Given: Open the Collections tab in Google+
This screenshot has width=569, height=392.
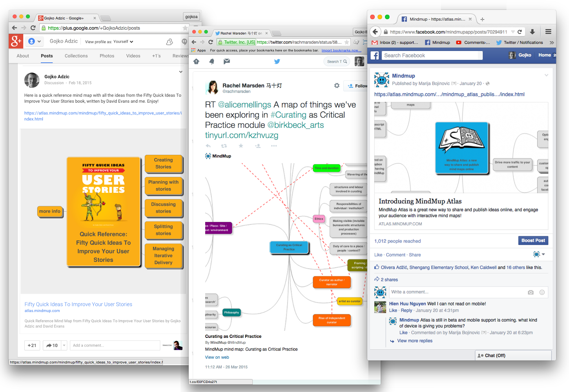Looking at the screenshot, I should pyautogui.click(x=76, y=56).
